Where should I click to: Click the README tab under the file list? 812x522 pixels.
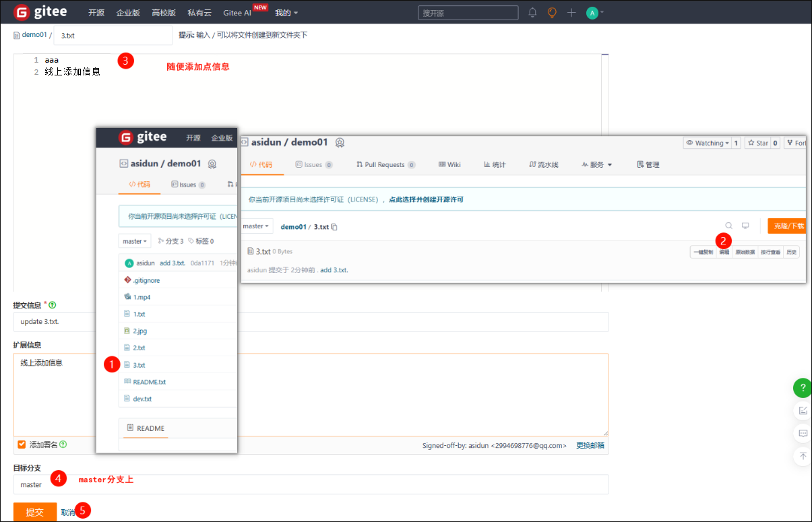point(145,428)
